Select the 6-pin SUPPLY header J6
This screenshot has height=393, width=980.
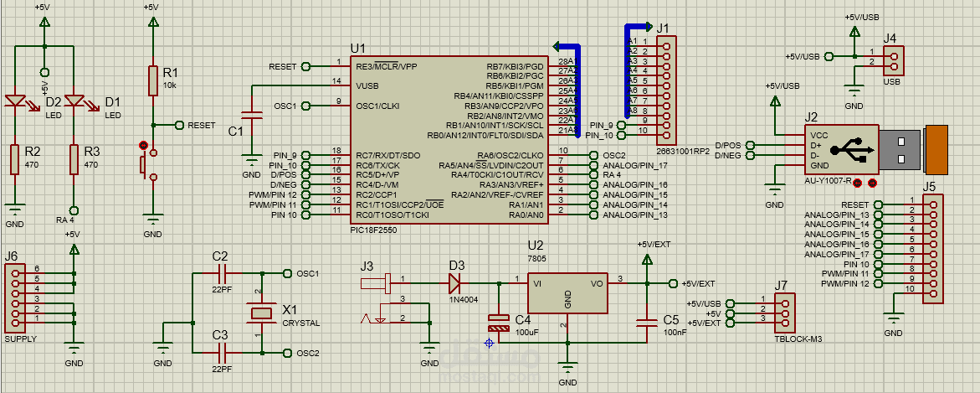(x=15, y=297)
